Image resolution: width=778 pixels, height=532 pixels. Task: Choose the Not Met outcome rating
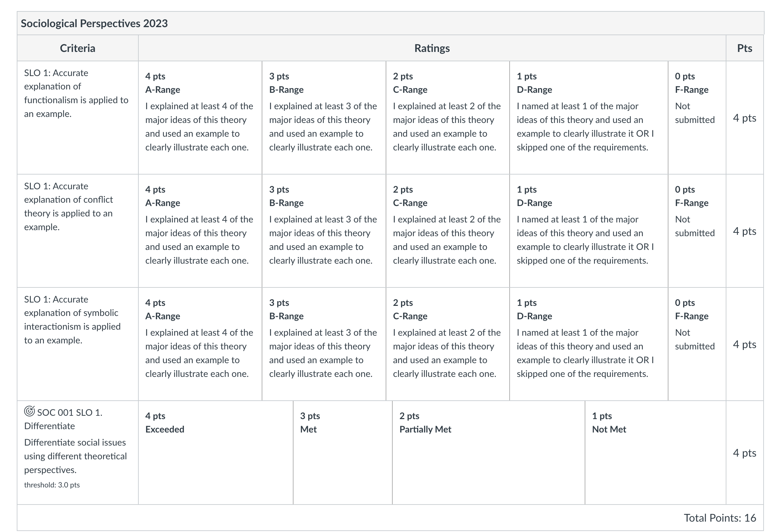[x=655, y=453]
